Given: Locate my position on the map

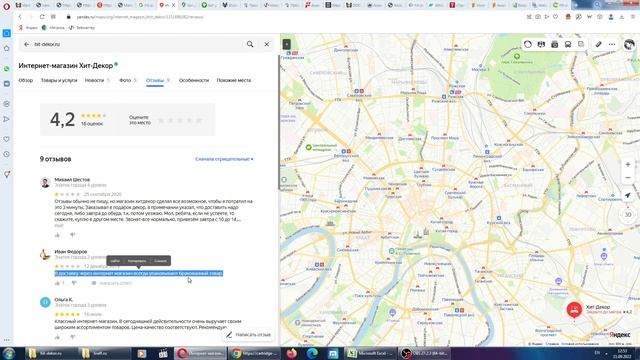Looking at the screenshot, I should pos(628,196).
